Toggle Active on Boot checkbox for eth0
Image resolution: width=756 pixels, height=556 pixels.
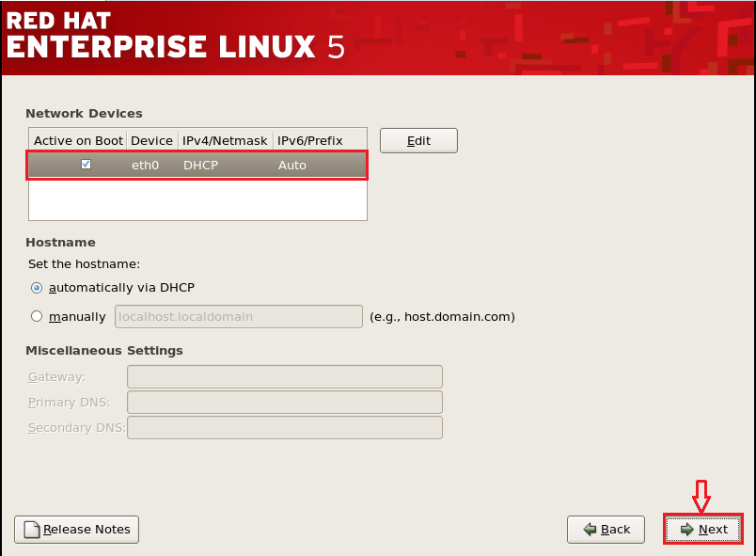tap(87, 165)
